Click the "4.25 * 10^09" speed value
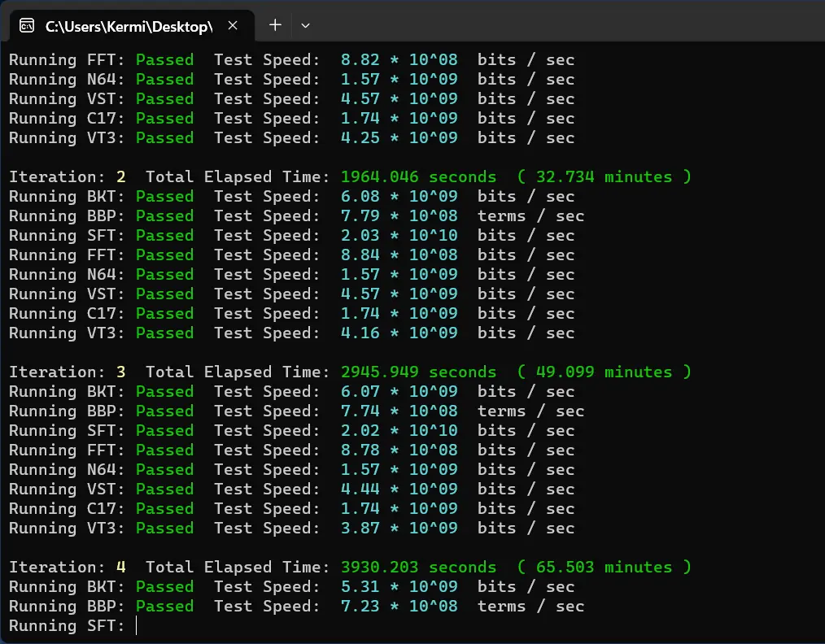The image size is (825, 644). click(399, 137)
